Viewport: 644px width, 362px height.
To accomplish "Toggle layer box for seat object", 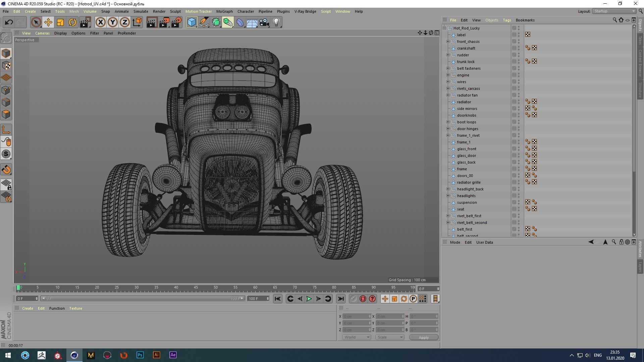I will [x=514, y=209].
